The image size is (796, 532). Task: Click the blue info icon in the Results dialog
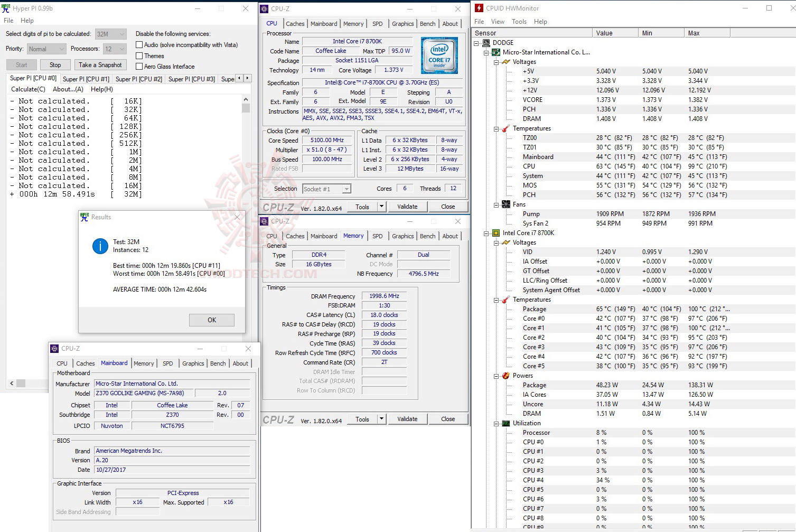tap(100, 246)
